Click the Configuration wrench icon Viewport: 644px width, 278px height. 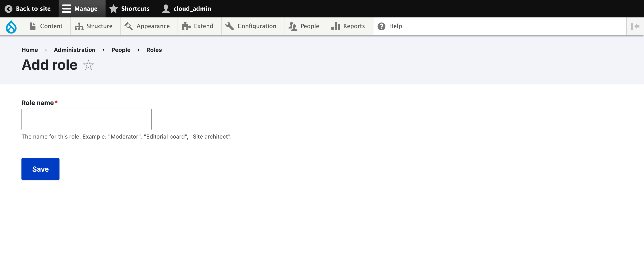point(229,26)
